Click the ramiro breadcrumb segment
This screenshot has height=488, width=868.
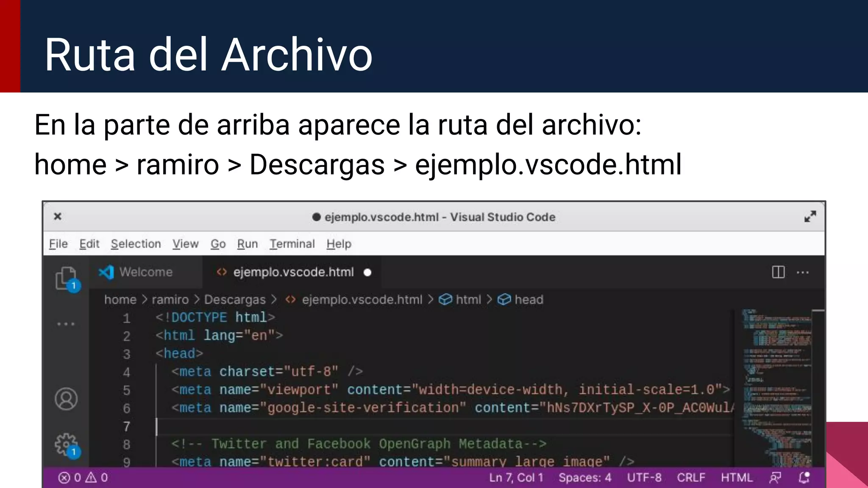[170, 299]
